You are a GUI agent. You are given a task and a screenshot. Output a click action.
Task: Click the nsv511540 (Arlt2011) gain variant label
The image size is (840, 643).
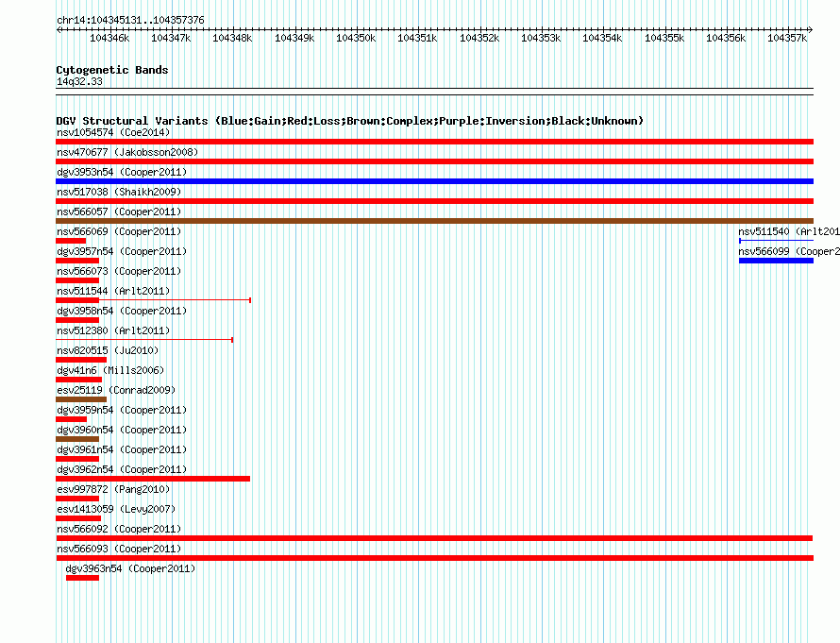pyautogui.click(x=789, y=231)
